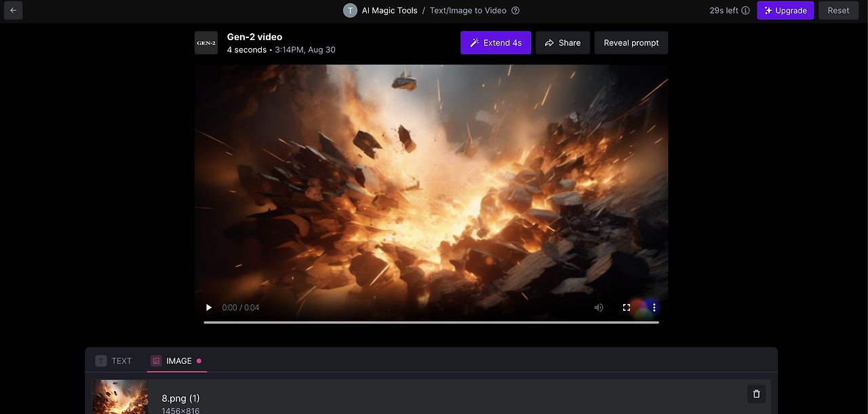Share the Gen-2 video

pyautogui.click(x=563, y=43)
